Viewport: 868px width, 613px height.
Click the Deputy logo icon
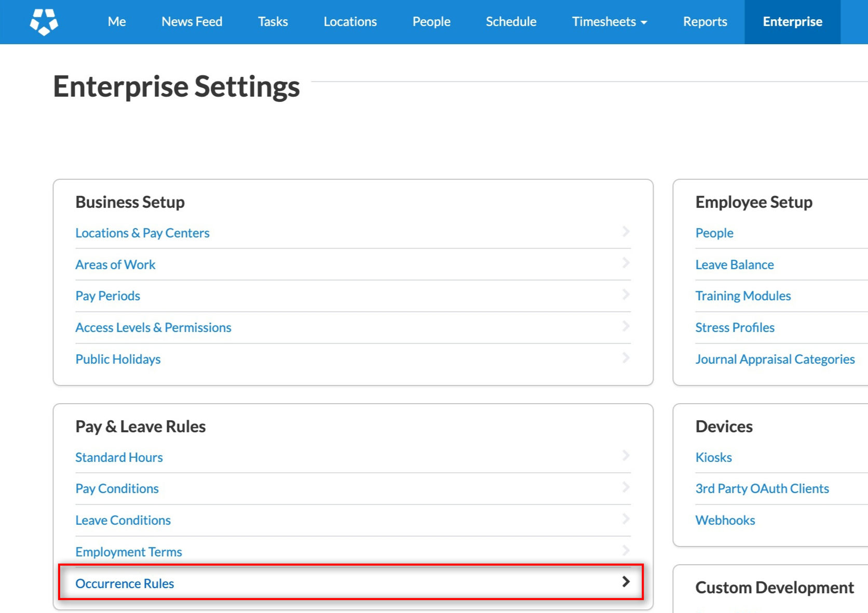click(x=44, y=22)
